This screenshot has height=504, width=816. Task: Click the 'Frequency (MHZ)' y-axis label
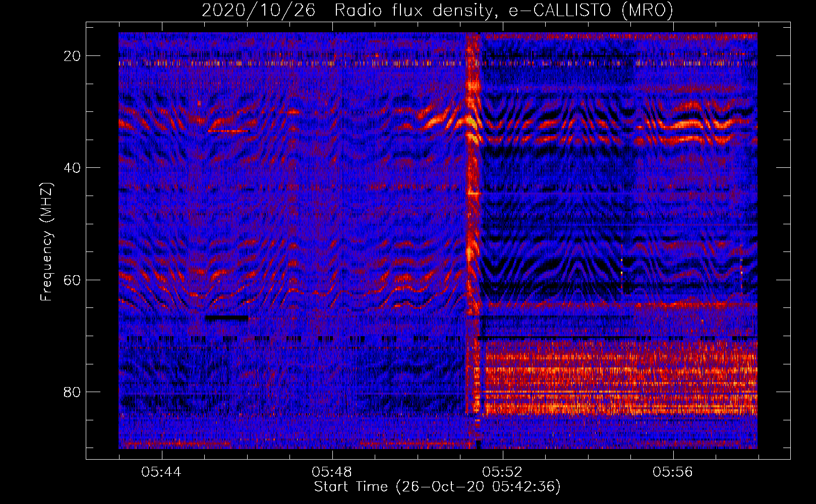tap(46, 242)
